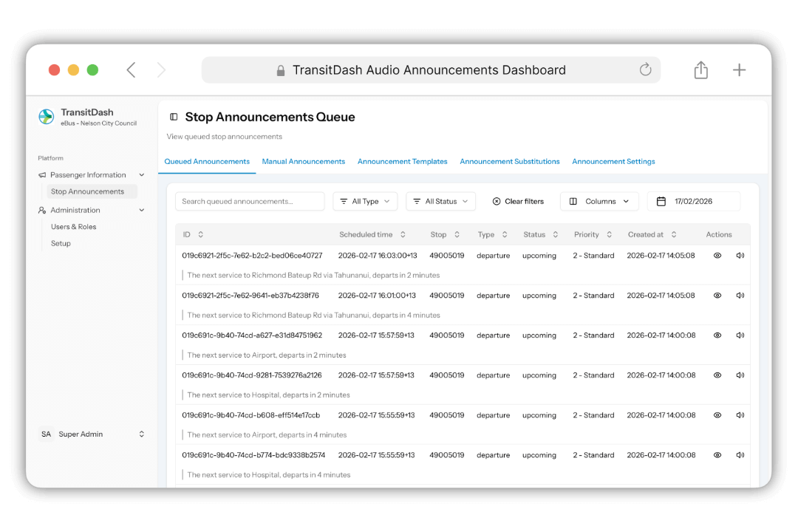Click the Clear filters button
Viewport: 798px width, 532px height.
518,200
